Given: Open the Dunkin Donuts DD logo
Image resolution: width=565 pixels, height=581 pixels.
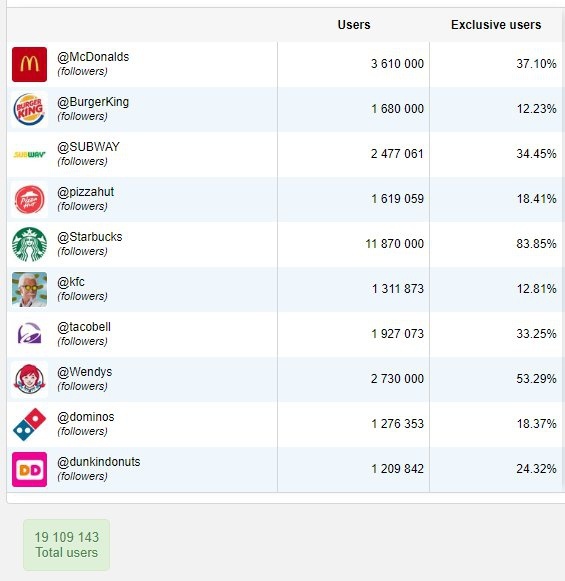Looking at the screenshot, I should pyautogui.click(x=29, y=469).
